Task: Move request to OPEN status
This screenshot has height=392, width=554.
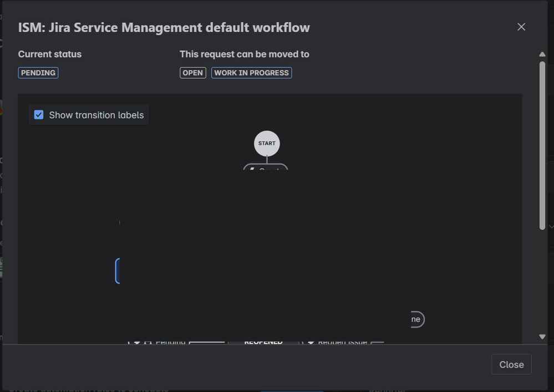Action: pos(192,73)
